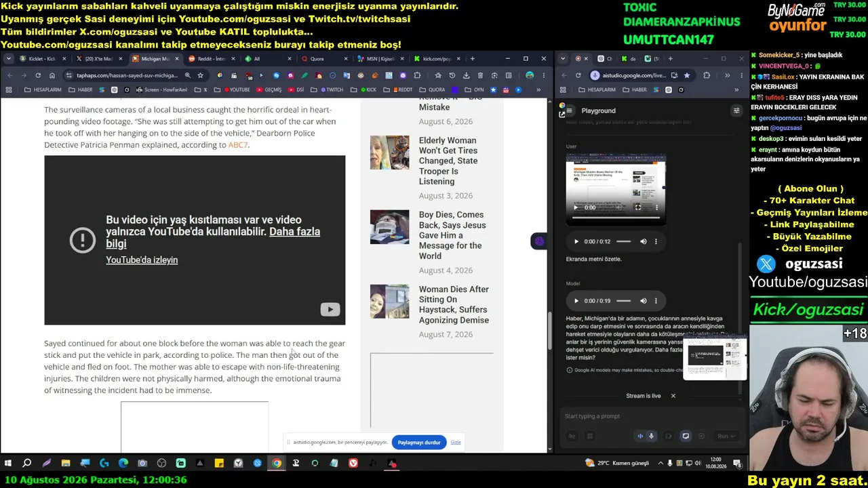This screenshot has width=868, height=488.
Task: Open the Elderly Woman Won't Get Tires Changed article
Action: pyautogui.click(x=448, y=161)
